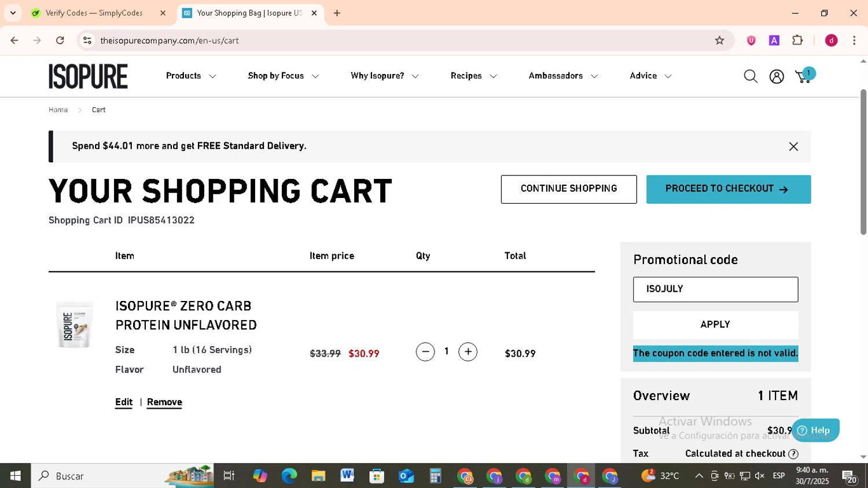Click the taskbar Buscar search box
The width and height of the screenshot is (868, 488).
[122, 476]
